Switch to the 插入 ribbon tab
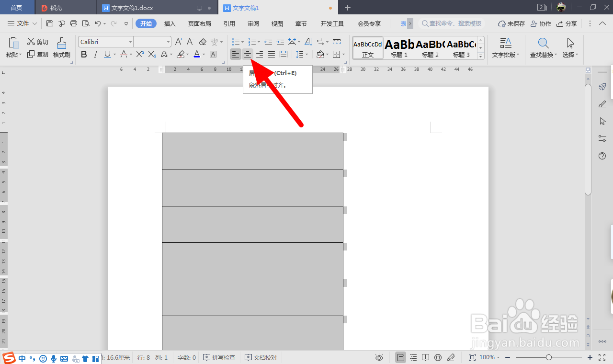This screenshot has width=613, height=364. tap(170, 23)
